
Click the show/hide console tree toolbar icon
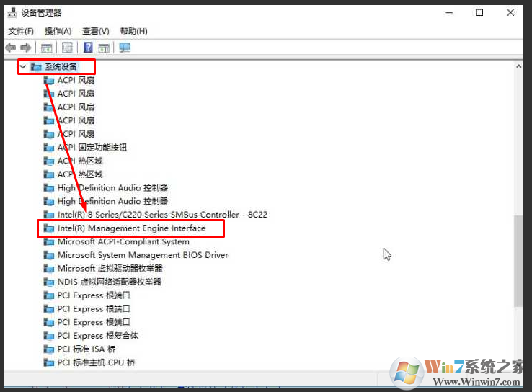[46, 48]
